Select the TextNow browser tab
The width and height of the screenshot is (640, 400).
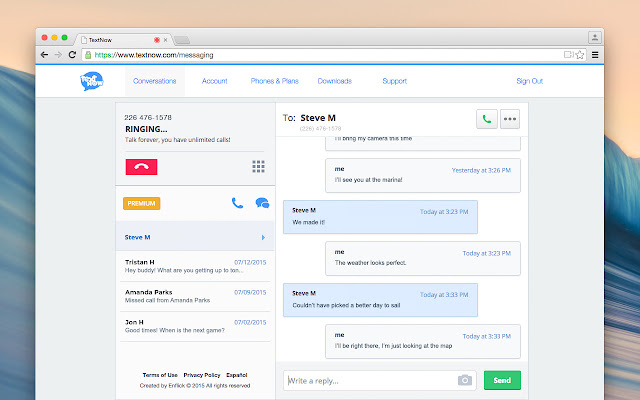[x=122, y=40]
